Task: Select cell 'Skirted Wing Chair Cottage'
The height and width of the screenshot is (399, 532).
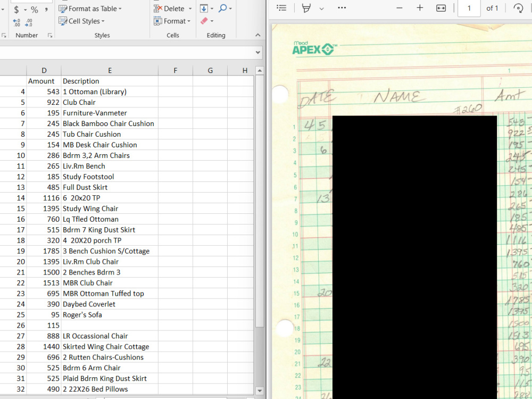Action: pyautogui.click(x=110, y=347)
